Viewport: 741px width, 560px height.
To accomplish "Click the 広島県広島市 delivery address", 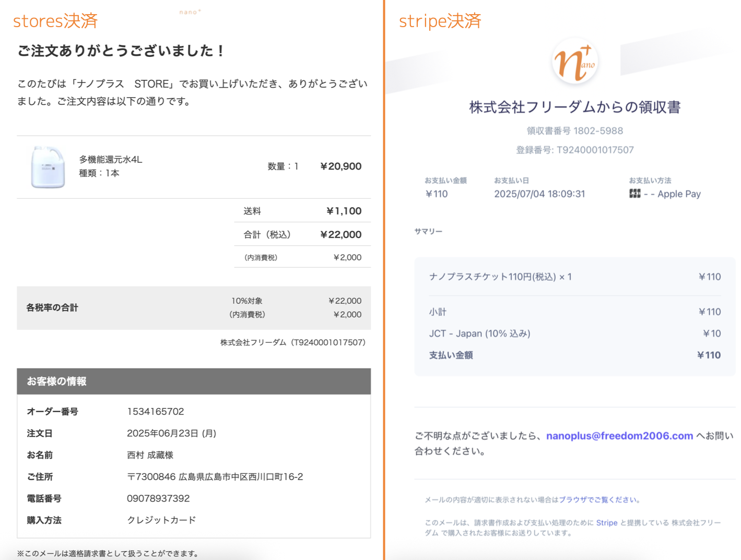I will tap(215, 476).
